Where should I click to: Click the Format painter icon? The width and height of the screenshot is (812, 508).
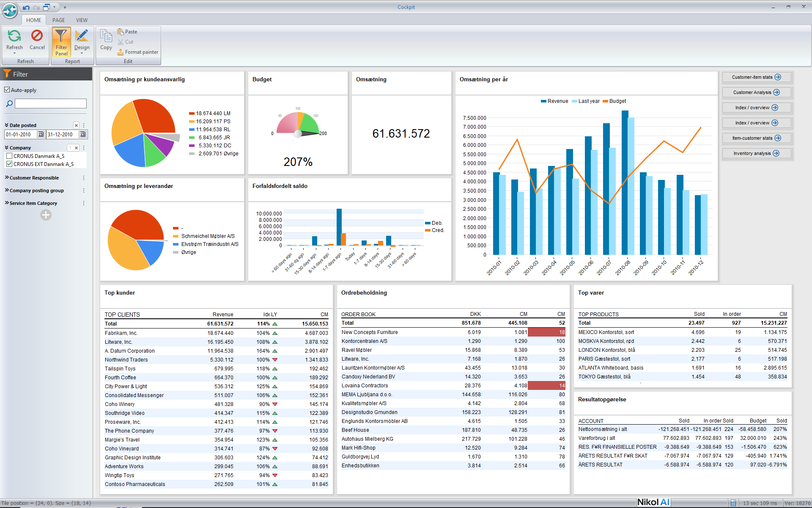[121, 52]
